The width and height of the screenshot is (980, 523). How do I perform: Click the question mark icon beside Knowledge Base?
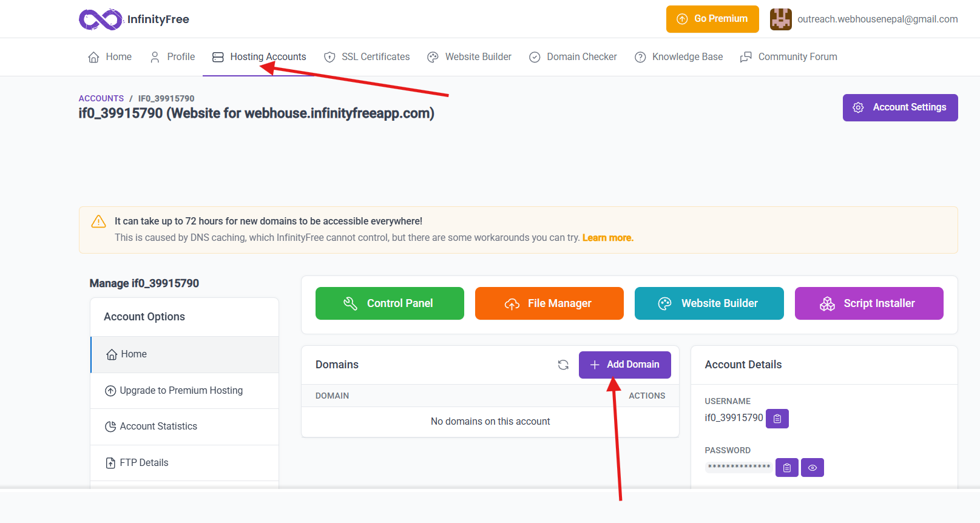tap(640, 57)
